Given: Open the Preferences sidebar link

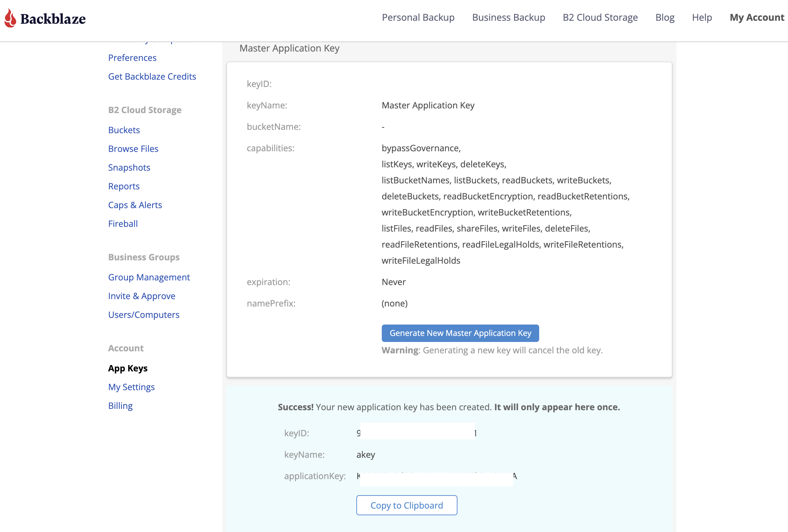Looking at the screenshot, I should tap(132, 58).
